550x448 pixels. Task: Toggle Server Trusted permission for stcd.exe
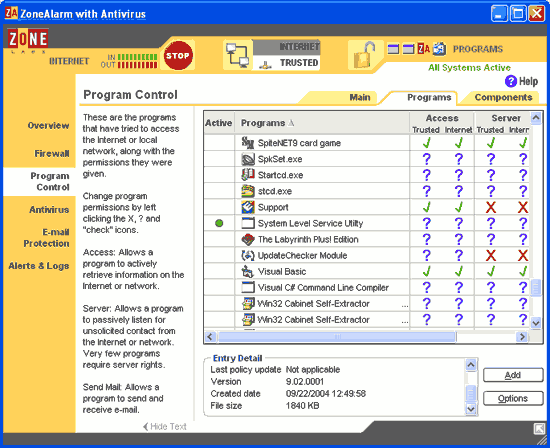(x=491, y=191)
